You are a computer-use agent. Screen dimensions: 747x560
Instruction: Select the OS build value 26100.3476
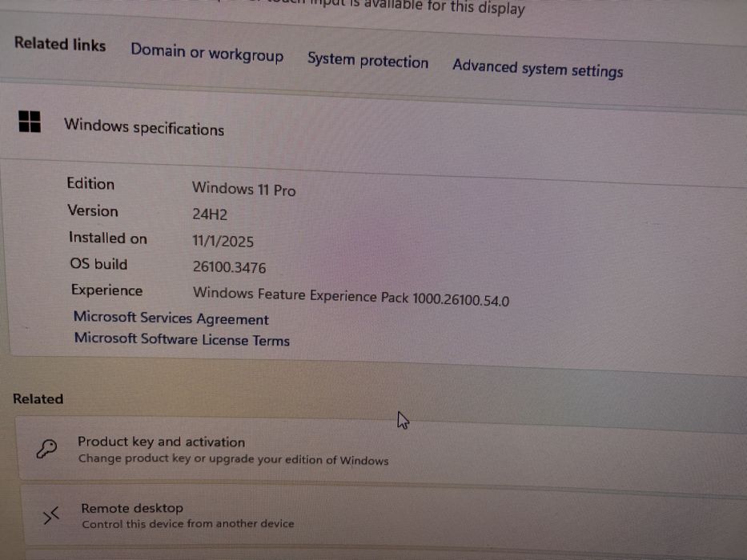(229, 267)
